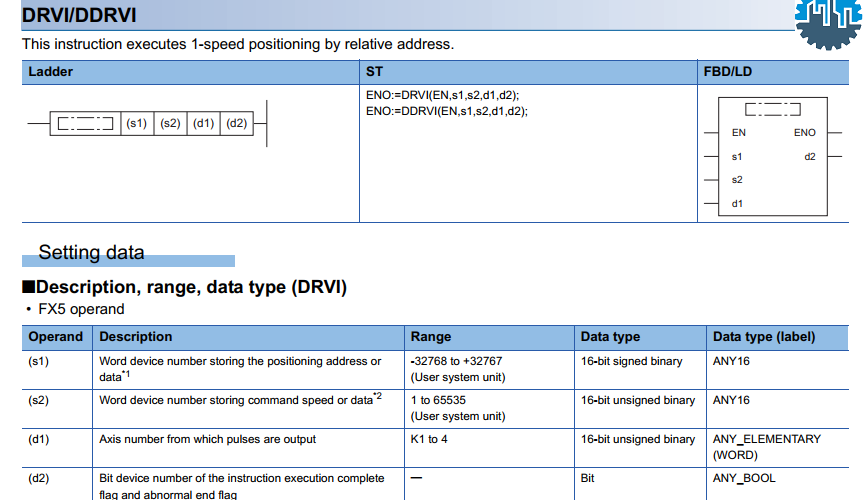Click the s1 input pin in FBD block

737,157
